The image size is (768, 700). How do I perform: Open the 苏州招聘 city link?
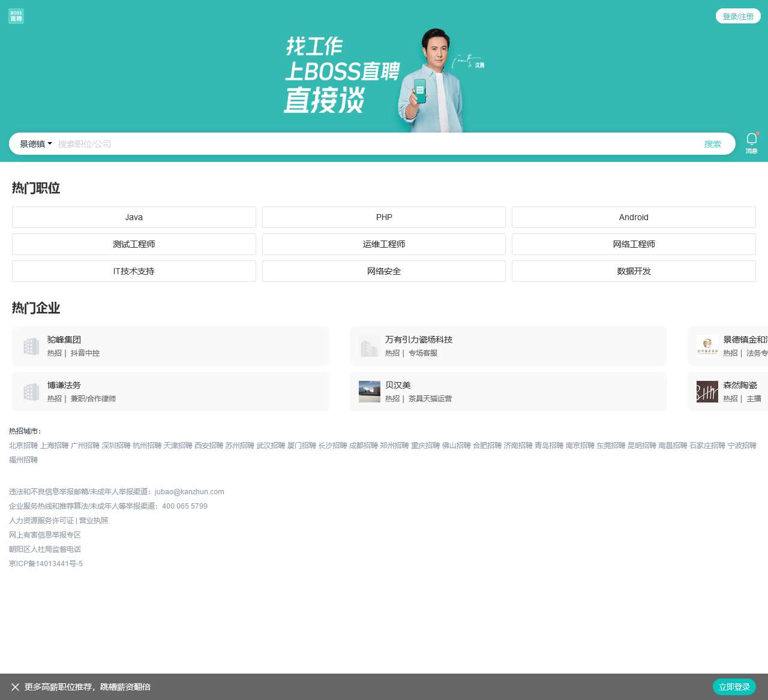point(240,446)
